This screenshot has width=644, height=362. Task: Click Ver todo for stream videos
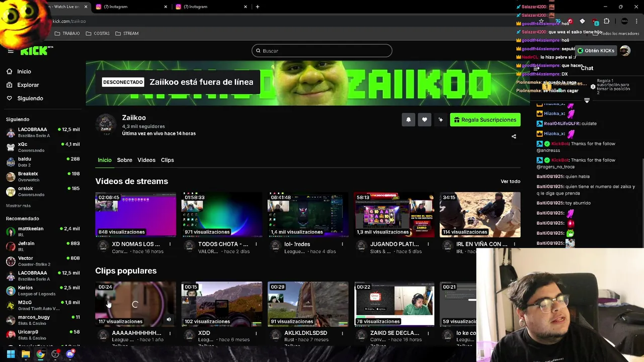pos(510,182)
